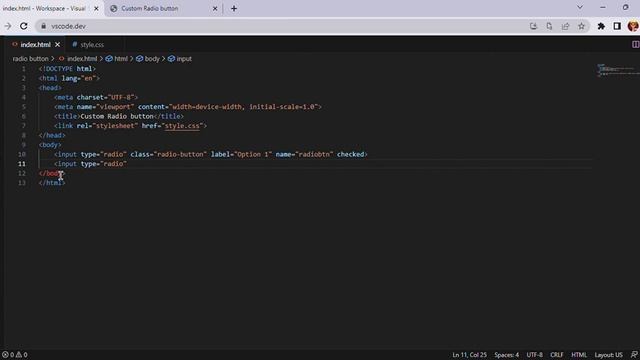Viewport: 640px width, 360px height.
Task: Click the install app icon in the address bar
Action: pos(533,26)
